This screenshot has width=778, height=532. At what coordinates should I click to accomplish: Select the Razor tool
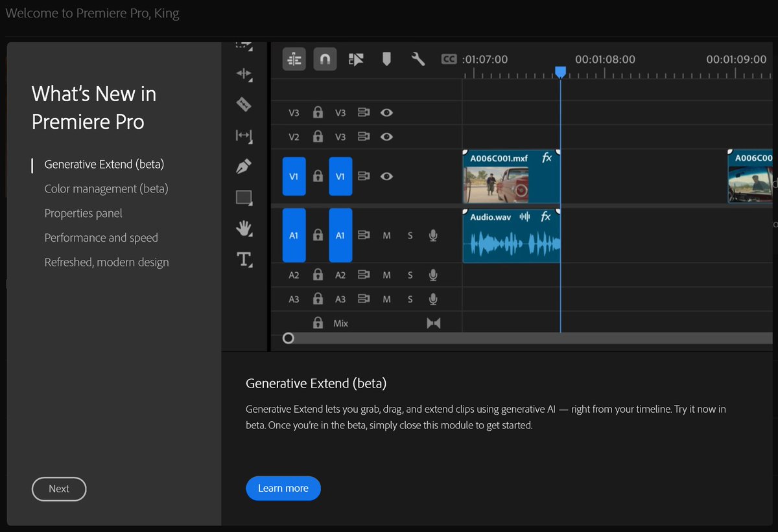244,104
